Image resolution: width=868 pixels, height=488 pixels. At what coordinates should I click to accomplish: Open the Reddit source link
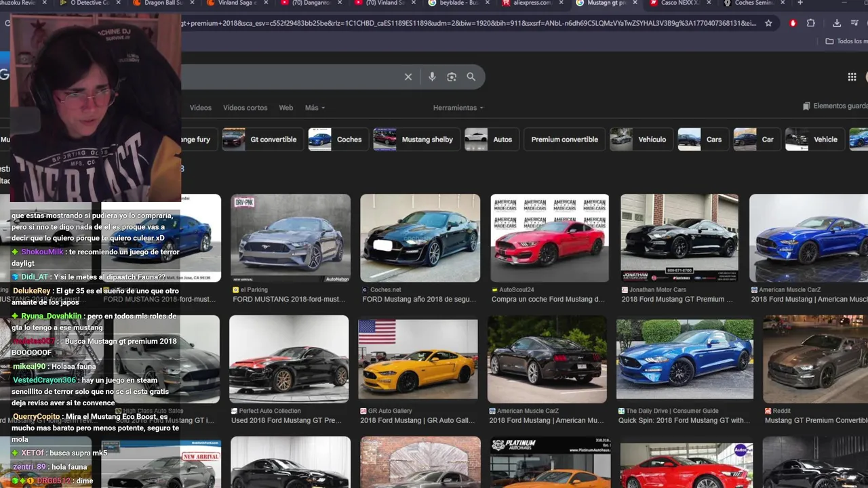click(777, 411)
